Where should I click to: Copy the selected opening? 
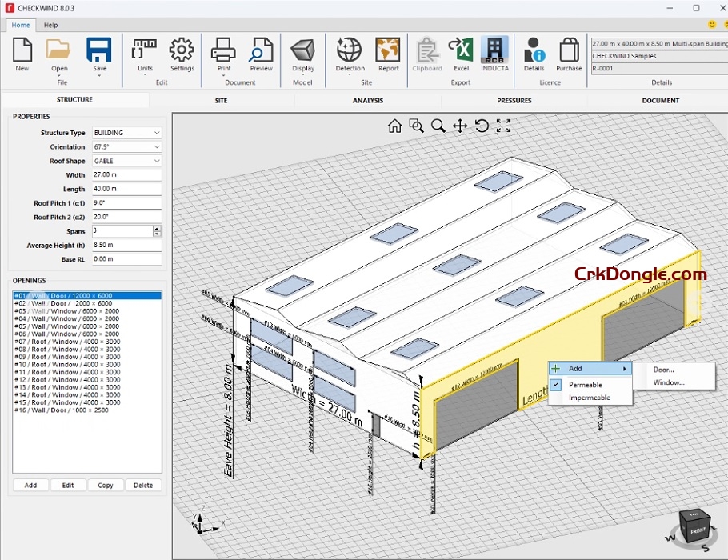point(106,485)
